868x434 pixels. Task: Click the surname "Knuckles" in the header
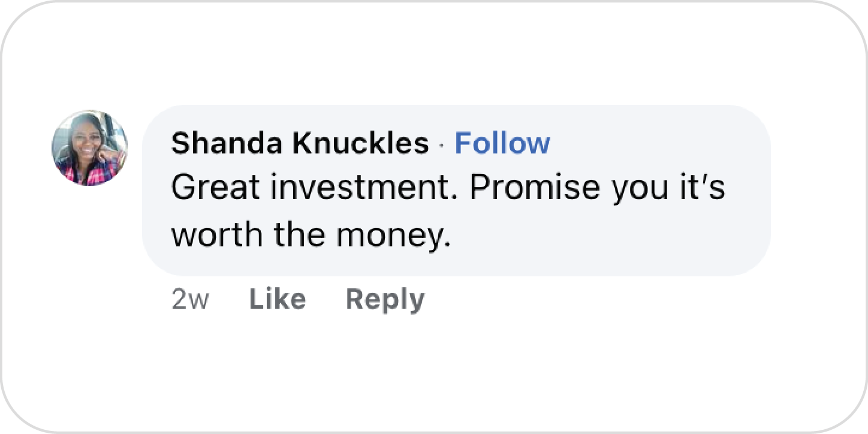pos(361,144)
